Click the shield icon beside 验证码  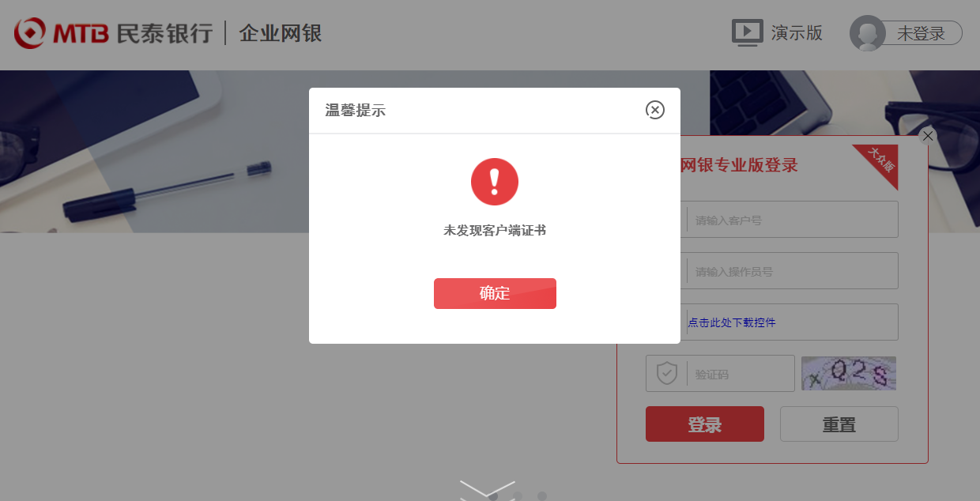click(667, 373)
